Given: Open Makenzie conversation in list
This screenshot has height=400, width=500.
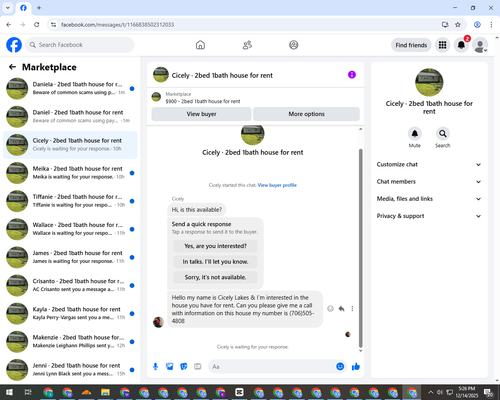Looking at the screenshot, I should (x=70, y=342).
